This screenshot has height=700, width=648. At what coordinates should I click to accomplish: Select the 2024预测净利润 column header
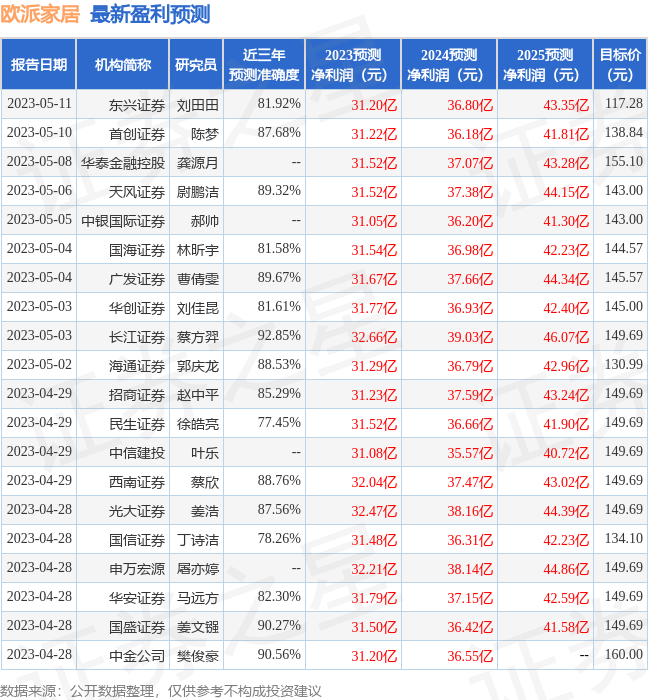(x=449, y=64)
